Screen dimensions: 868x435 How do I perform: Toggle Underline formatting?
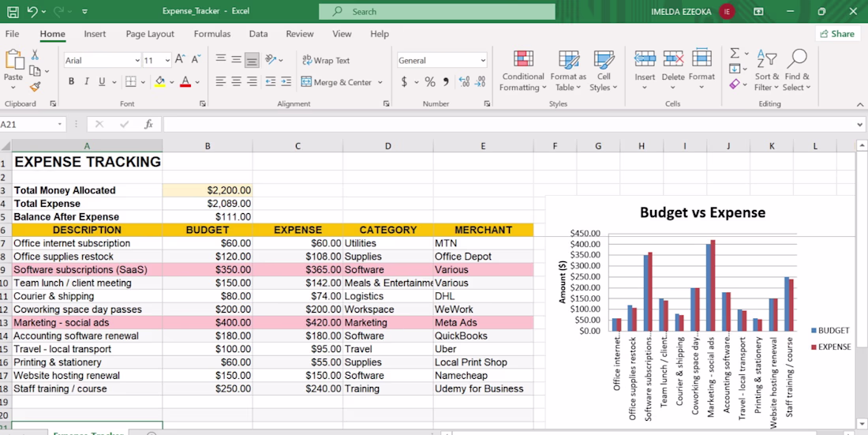(x=102, y=81)
